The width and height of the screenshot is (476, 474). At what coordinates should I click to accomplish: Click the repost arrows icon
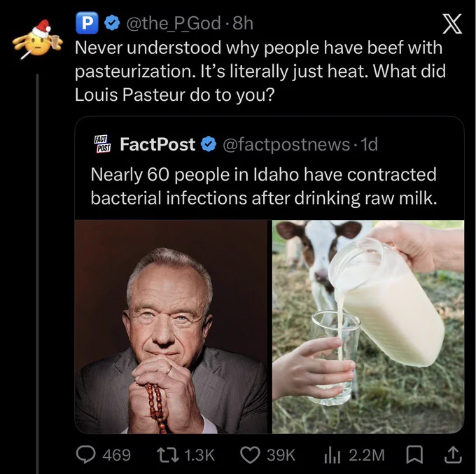click(167, 455)
